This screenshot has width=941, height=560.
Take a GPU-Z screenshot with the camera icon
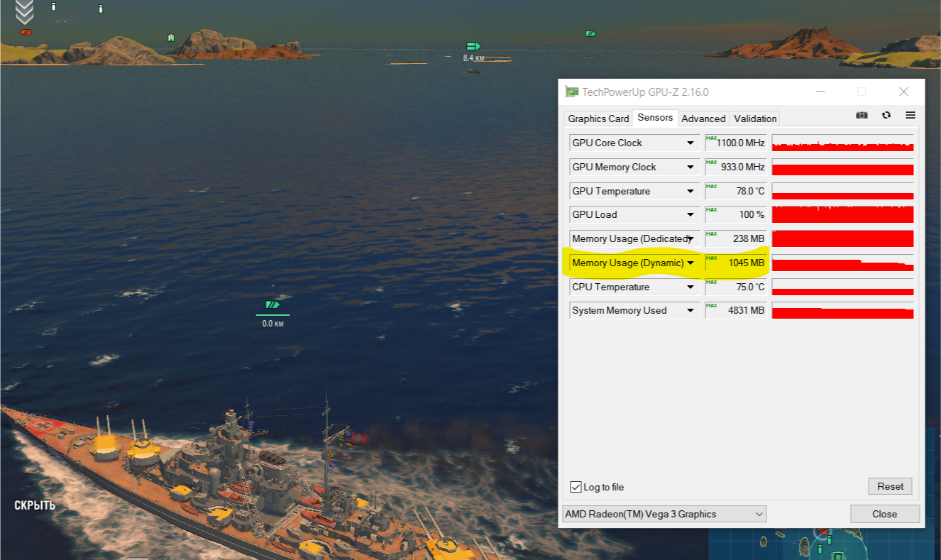[x=862, y=115]
